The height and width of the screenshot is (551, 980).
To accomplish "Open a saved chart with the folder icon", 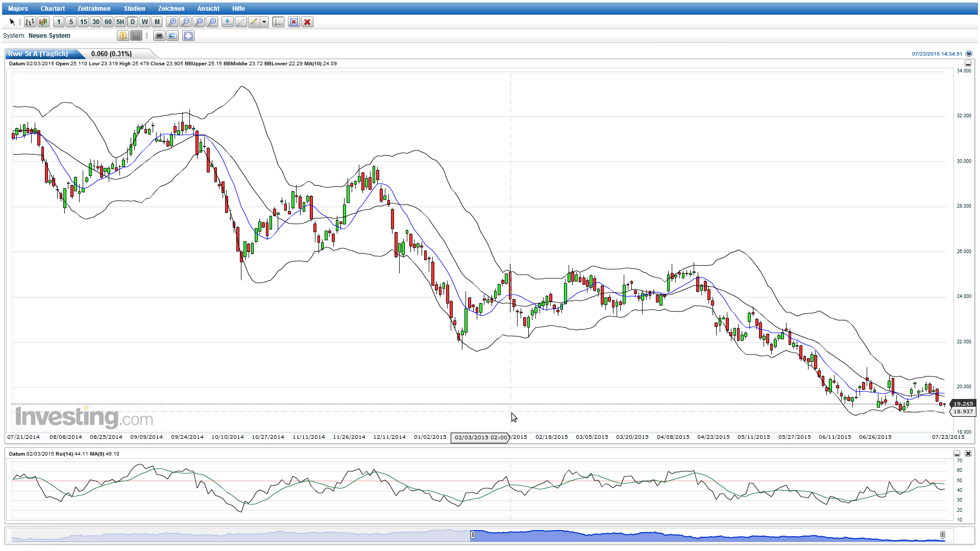I will 123,36.
